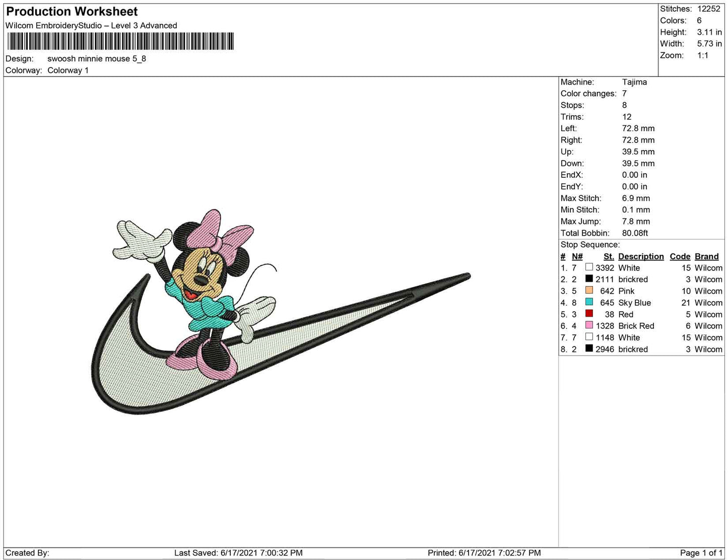
Task: Click the Trims value "12"
Action: 627,116
